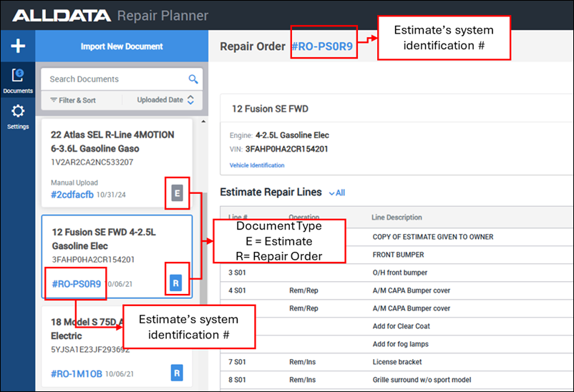Click the E estimate badge on Atlas card
The image size is (574, 392).
(177, 193)
